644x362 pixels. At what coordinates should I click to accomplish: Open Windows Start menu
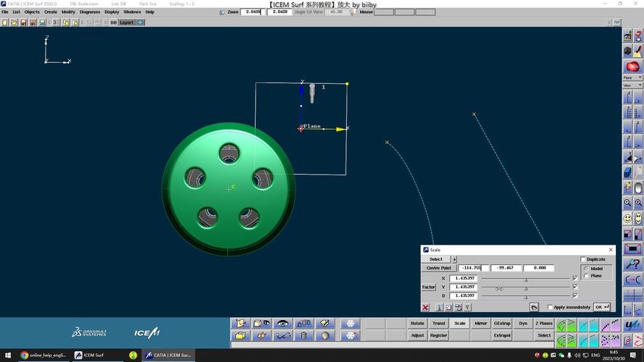(8, 355)
